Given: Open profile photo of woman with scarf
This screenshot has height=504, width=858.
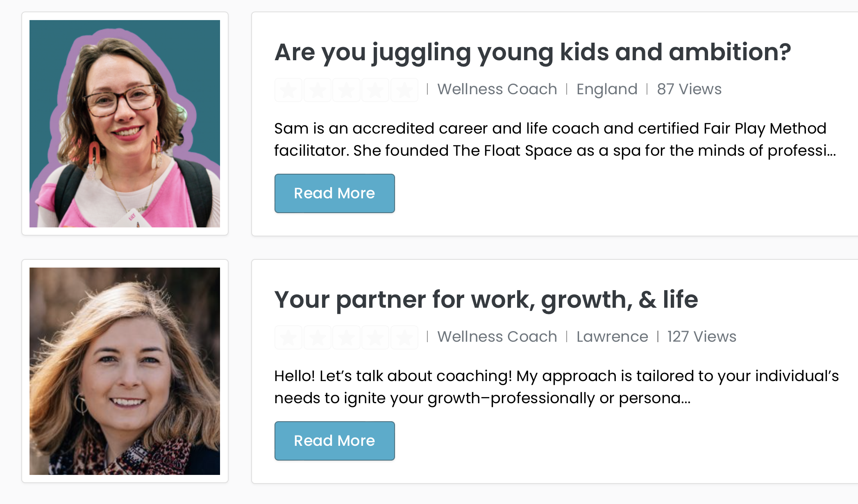Looking at the screenshot, I should pos(125,371).
